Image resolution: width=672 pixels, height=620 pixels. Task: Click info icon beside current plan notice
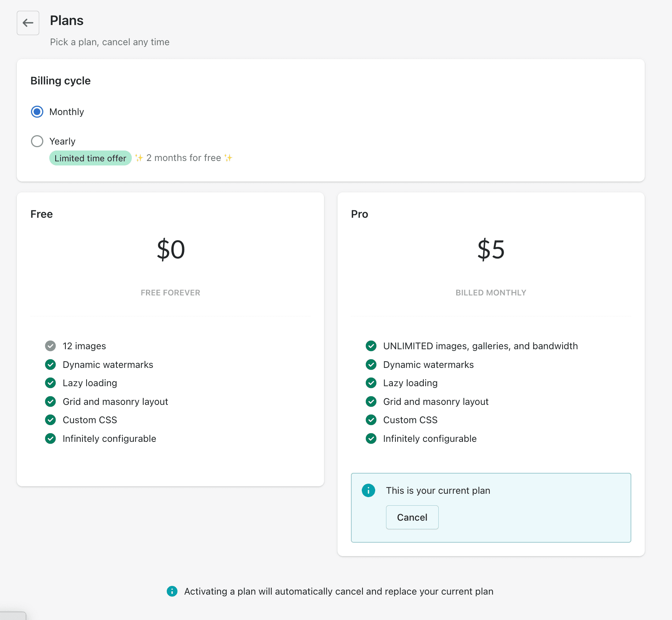click(x=368, y=490)
